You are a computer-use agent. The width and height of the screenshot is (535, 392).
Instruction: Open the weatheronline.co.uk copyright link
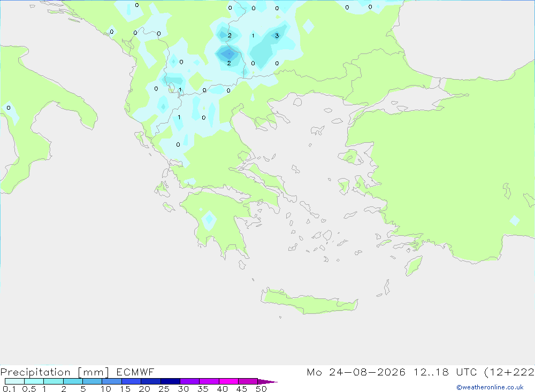pyautogui.click(x=490, y=387)
